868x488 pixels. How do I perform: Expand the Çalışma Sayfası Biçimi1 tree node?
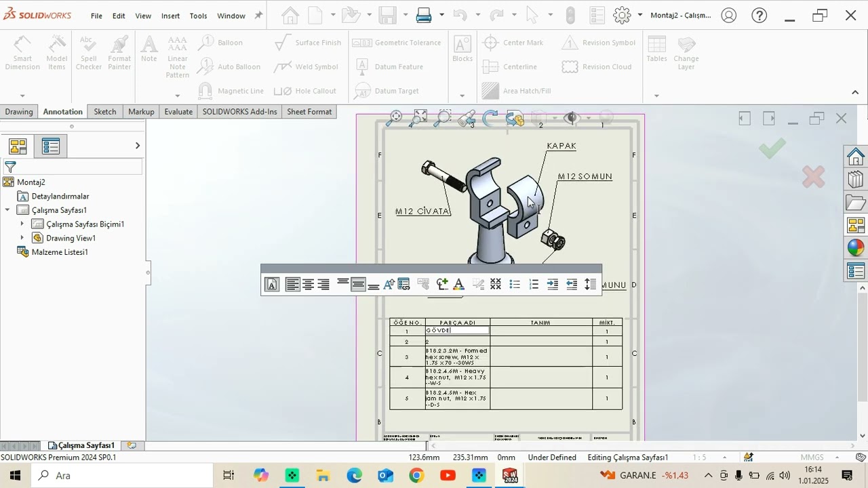[x=22, y=224]
